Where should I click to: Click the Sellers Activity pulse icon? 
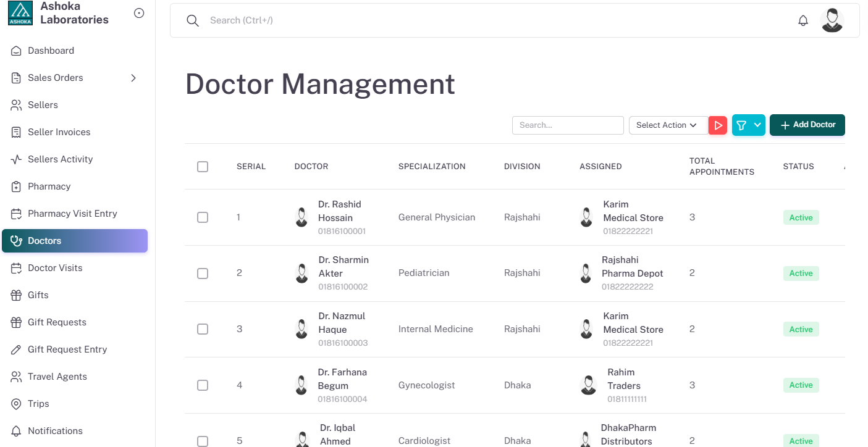tap(17, 159)
